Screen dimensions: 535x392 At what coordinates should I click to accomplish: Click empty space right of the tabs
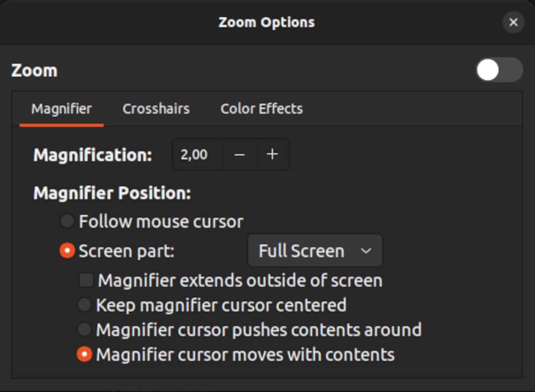coord(410,109)
